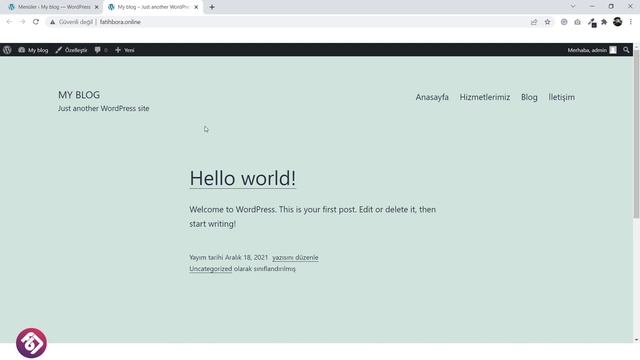Open the Uncategorized category link
The height and width of the screenshot is (360, 640).
click(x=211, y=269)
